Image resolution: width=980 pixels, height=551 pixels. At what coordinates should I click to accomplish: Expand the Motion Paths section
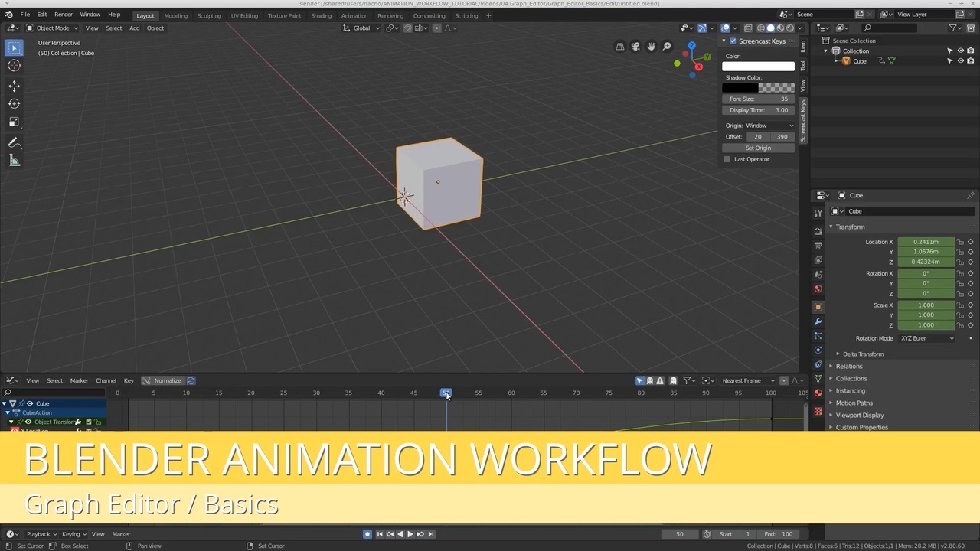854,403
